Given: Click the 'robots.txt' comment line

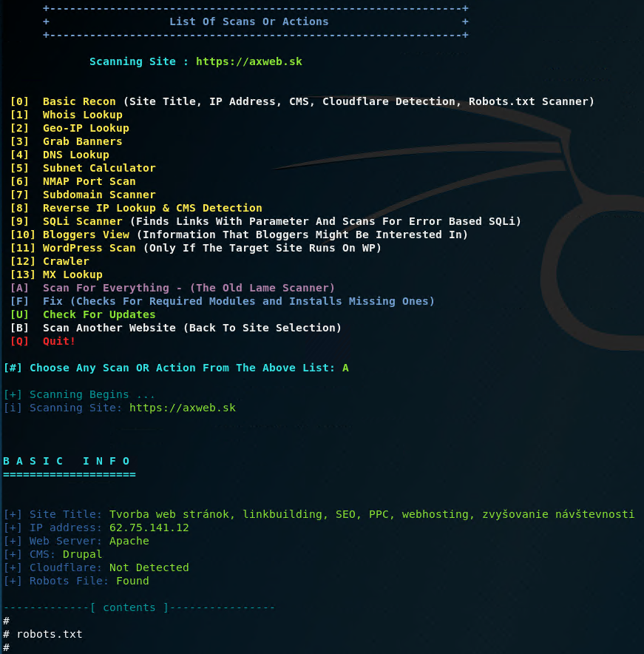Looking at the screenshot, I should pyautogui.click(x=49, y=634).
